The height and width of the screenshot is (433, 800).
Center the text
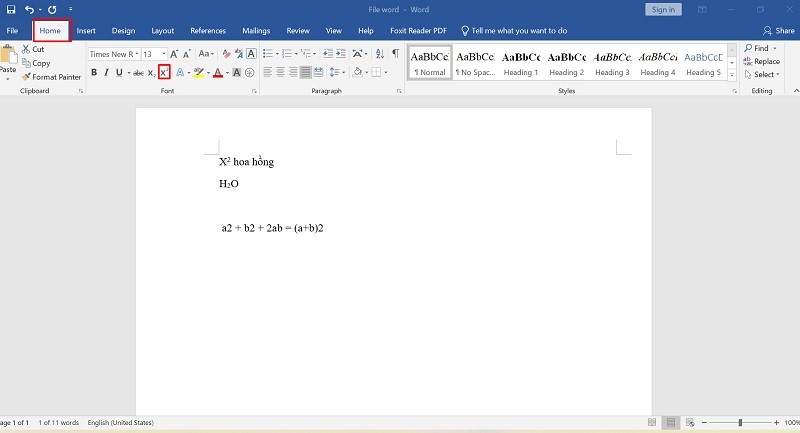(280, 72)
